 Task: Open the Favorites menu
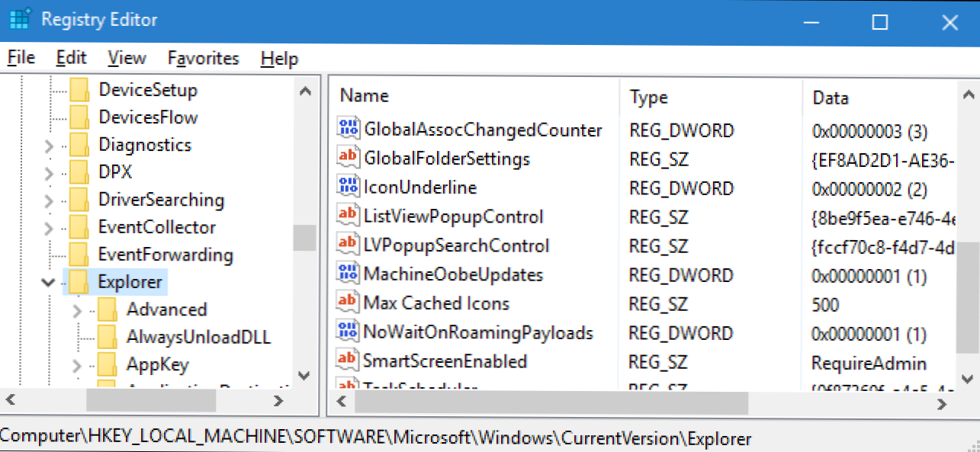pyautogui.click(x=203, y=59)
